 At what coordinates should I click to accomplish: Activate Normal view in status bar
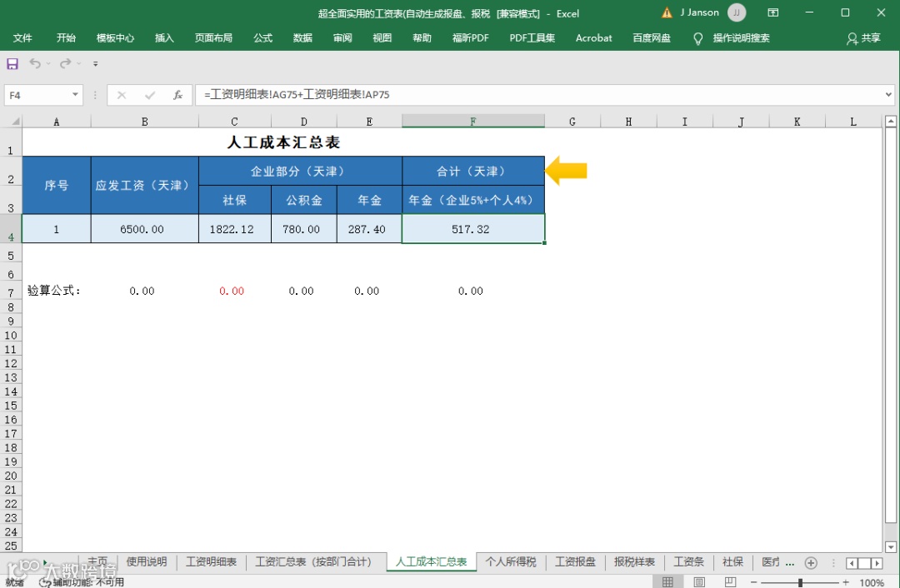(x=667, y=581)
